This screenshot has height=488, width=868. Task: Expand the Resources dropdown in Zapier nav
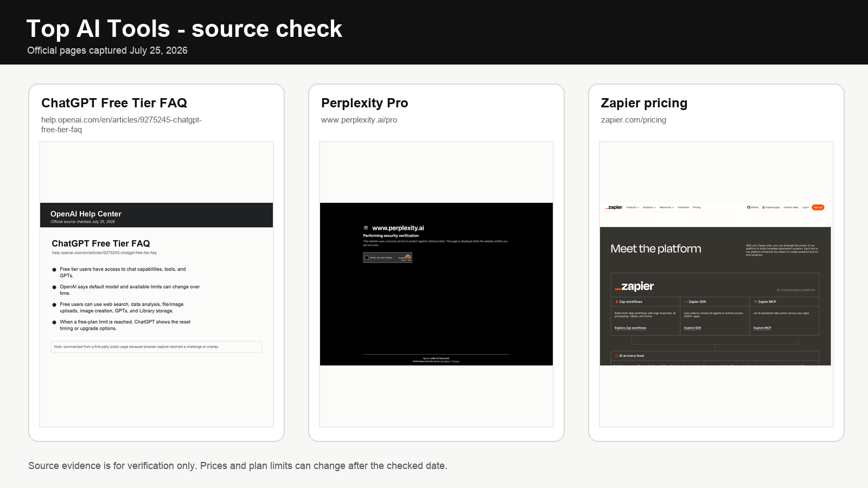coord(667,207)
